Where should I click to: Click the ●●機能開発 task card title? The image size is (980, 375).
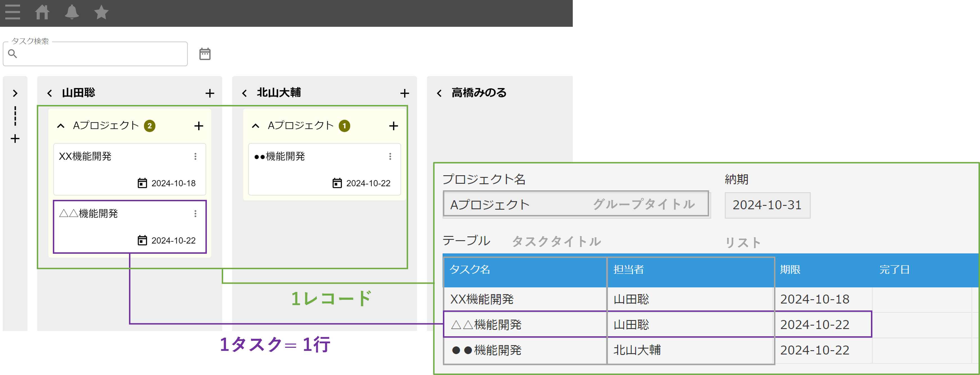tap(280, 156)
